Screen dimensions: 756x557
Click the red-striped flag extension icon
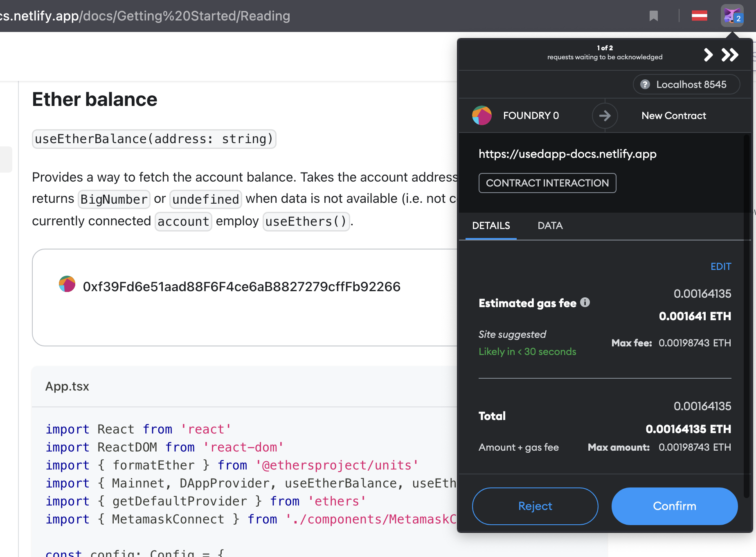coord(700,16)
